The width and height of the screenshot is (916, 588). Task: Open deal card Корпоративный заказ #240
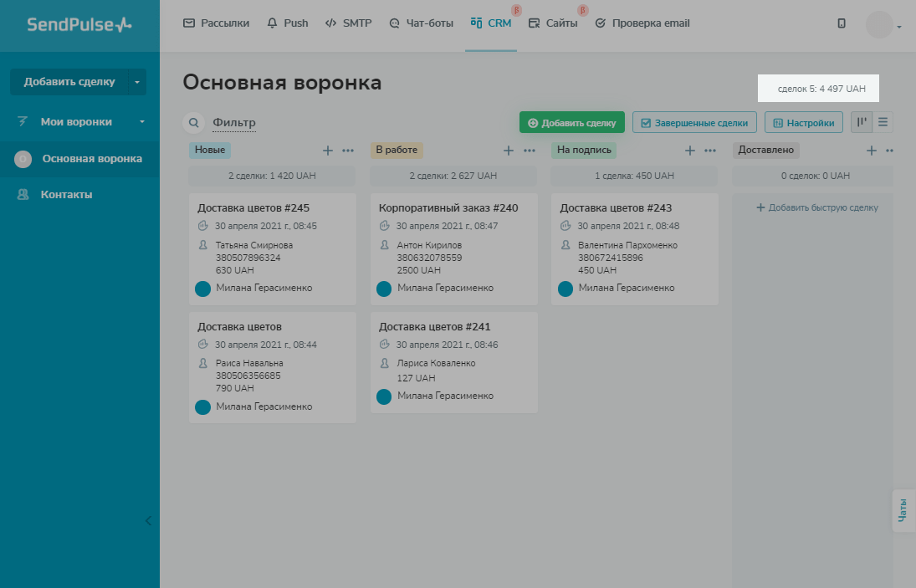tap(448, 208)
